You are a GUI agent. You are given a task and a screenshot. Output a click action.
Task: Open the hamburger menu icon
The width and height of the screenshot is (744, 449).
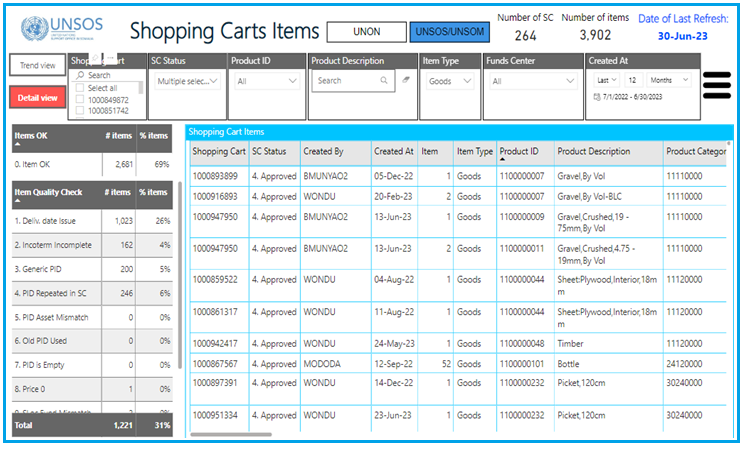coord(716,85)
